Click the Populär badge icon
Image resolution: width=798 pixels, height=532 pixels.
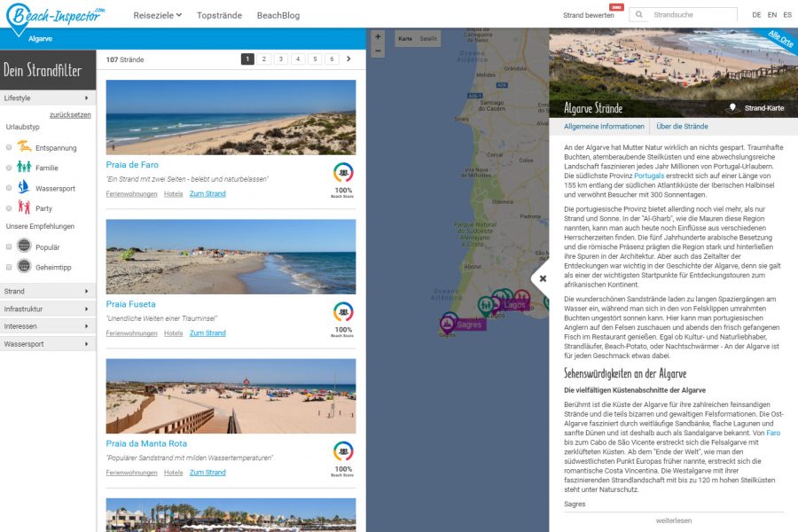click(x=24, y=246)
